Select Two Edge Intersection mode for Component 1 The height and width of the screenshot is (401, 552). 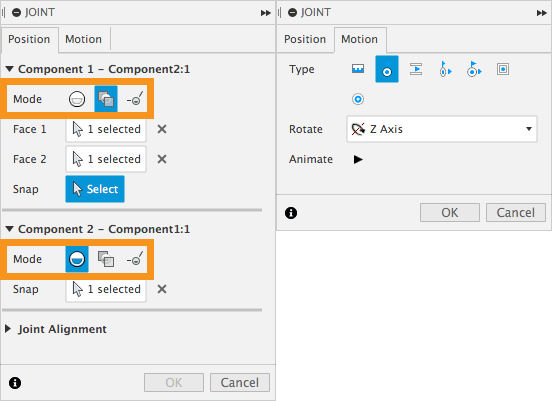point(135,99)
